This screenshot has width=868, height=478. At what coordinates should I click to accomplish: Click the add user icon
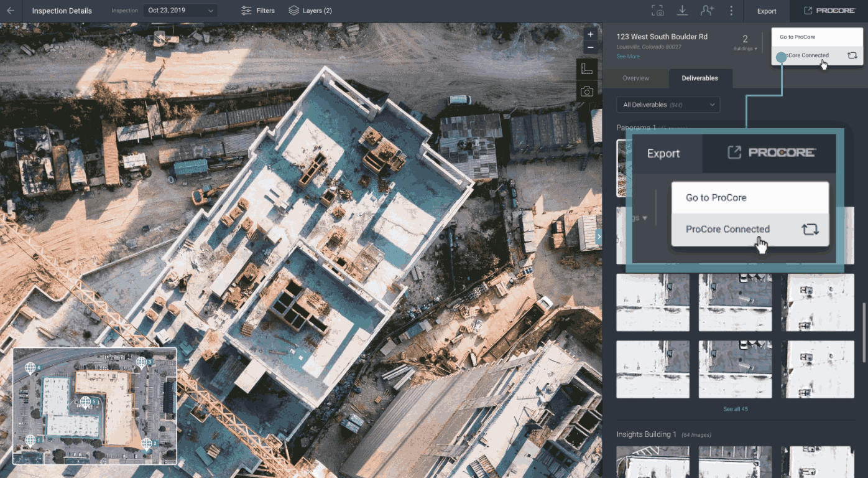click(x=706, y=11)
